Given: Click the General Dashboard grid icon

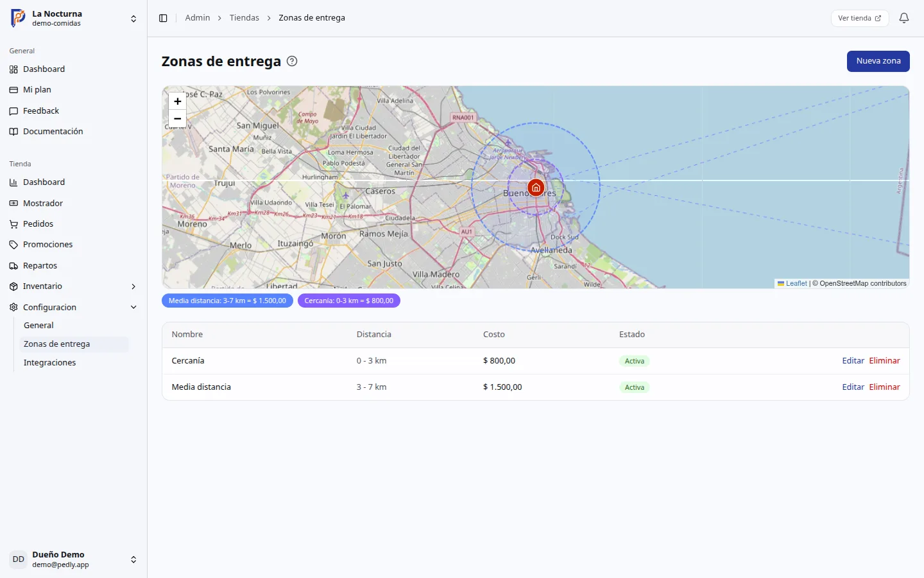Looking at the screenshot, I should tap(13, 69).
